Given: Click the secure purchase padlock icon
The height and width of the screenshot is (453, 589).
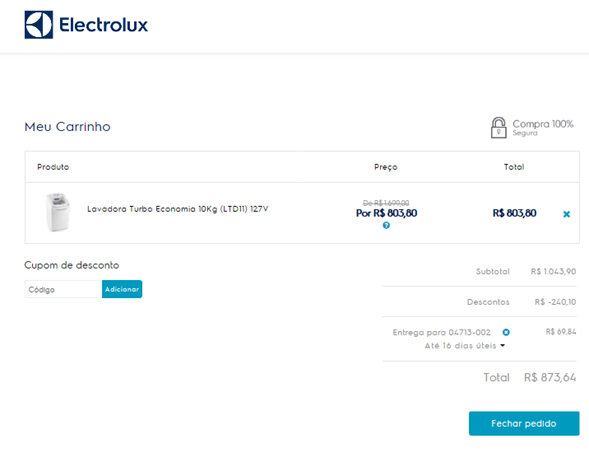Looking at the screenshot, I should tap(498, 128).
